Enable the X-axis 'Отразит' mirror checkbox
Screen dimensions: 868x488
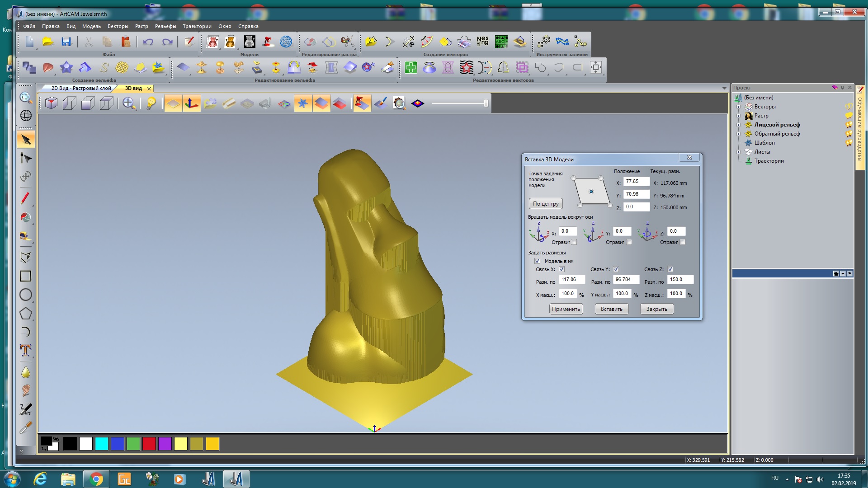(574, 242)
